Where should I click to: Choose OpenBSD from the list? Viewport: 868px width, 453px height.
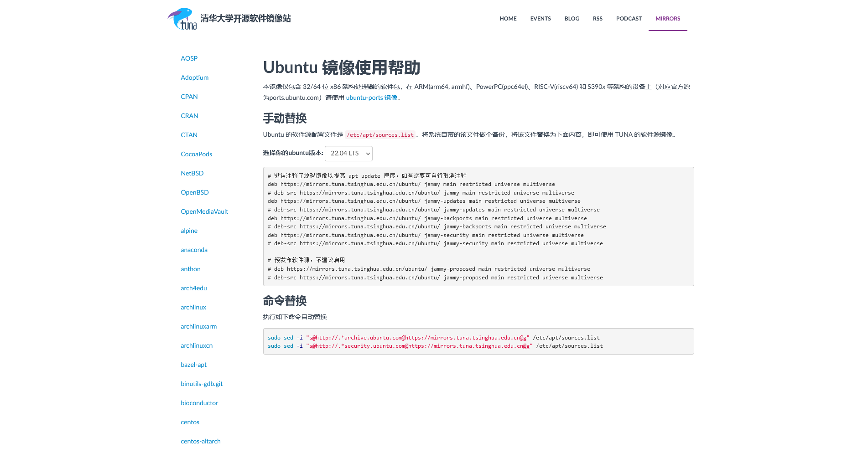194,192
